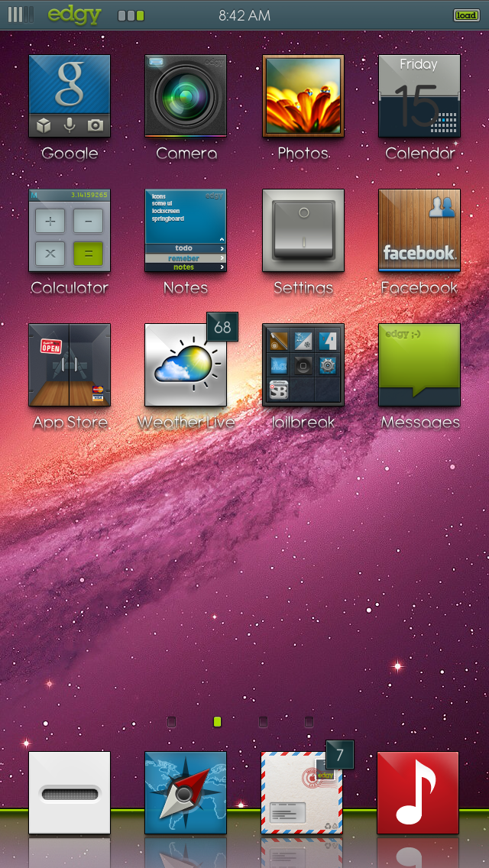Viewport: 489px width, 868px height.
Task: Tap the 68 temperature badge
Action: (x=222, y=326)
